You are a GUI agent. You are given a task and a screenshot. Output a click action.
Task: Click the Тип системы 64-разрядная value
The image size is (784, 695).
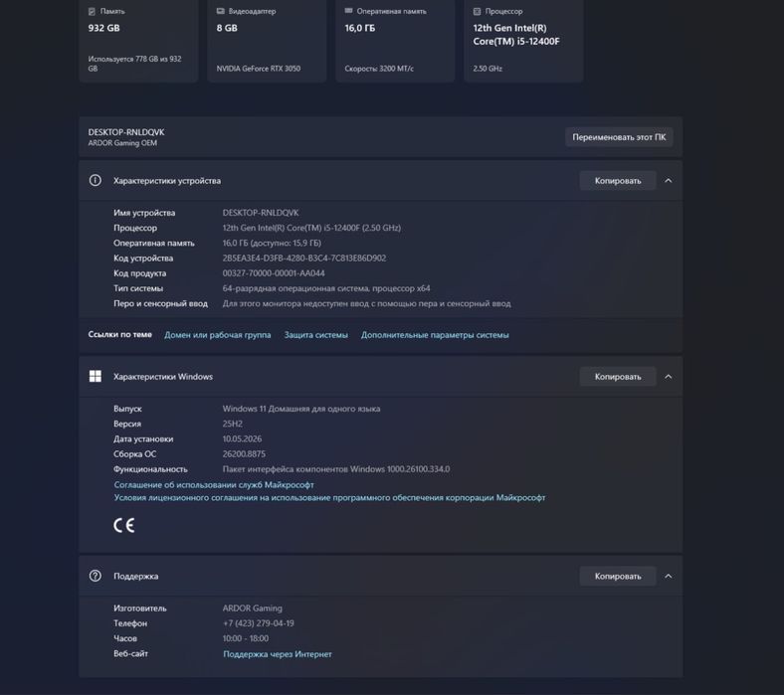coord(326,288)
